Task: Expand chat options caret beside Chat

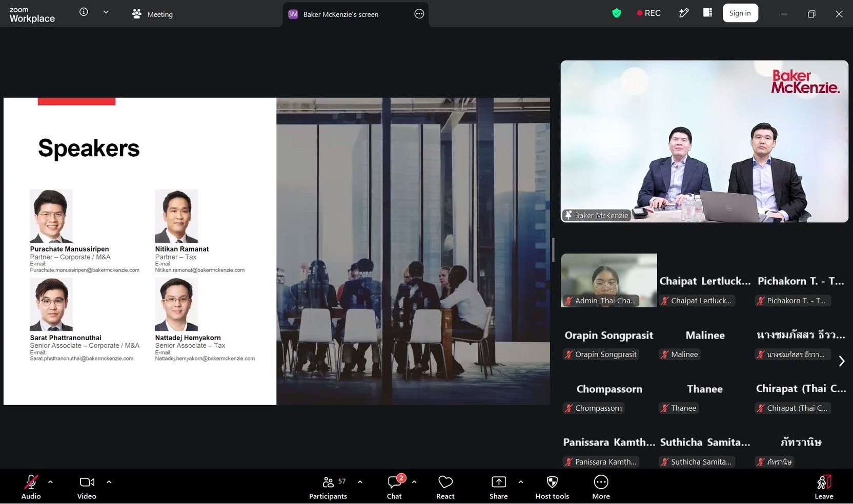Action: (414, 482)
